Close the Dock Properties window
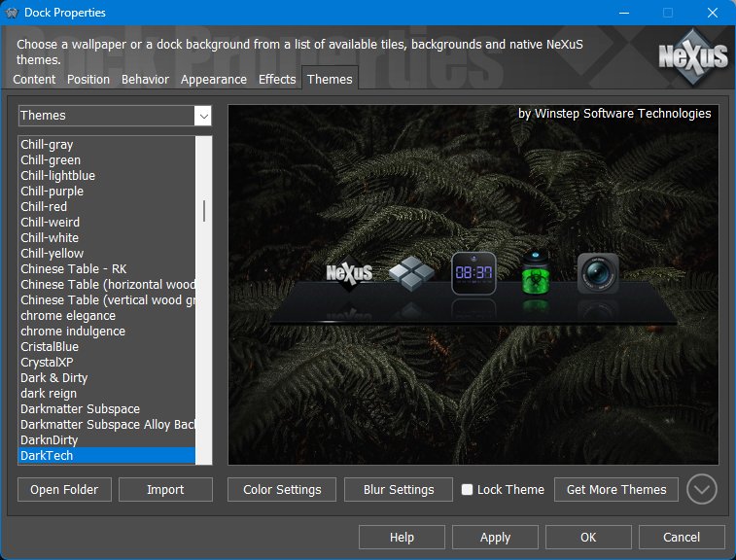Image resolution: width=736 pixels, height=560 pixels. (x=712, y=13)
